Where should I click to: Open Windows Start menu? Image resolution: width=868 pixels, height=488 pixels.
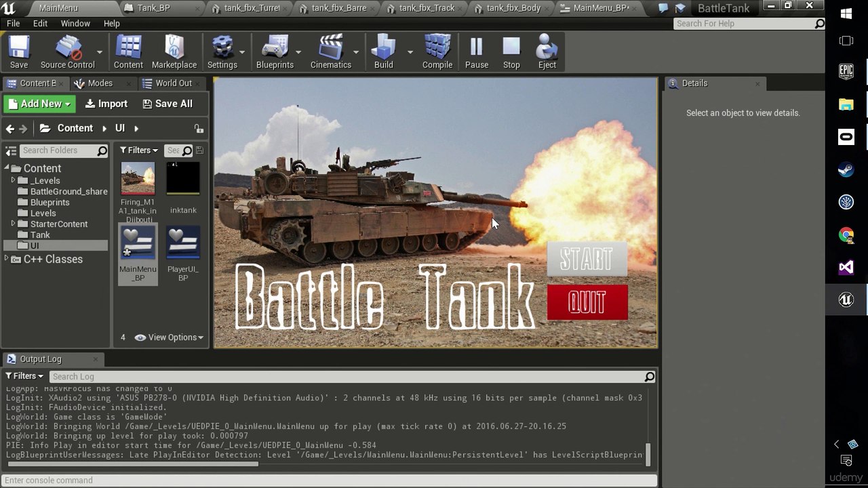846,14
